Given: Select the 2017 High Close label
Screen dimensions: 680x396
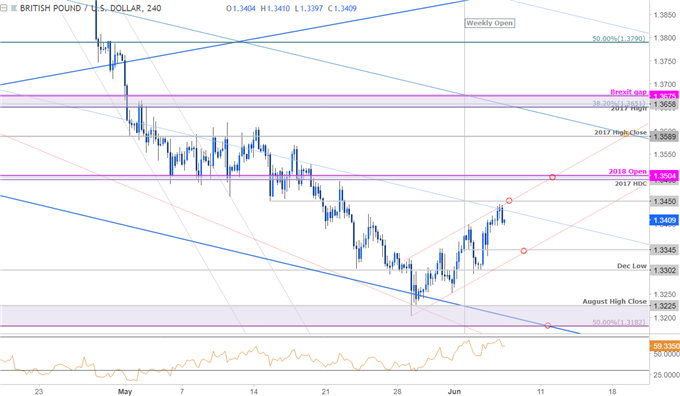Looking at the screenshot, I should (x=620, y=132).
